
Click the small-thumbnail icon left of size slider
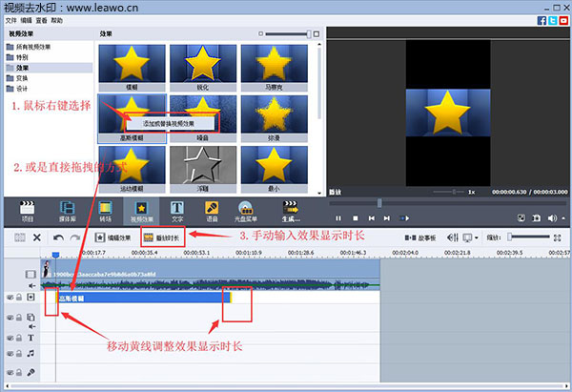tap(260, 33)
